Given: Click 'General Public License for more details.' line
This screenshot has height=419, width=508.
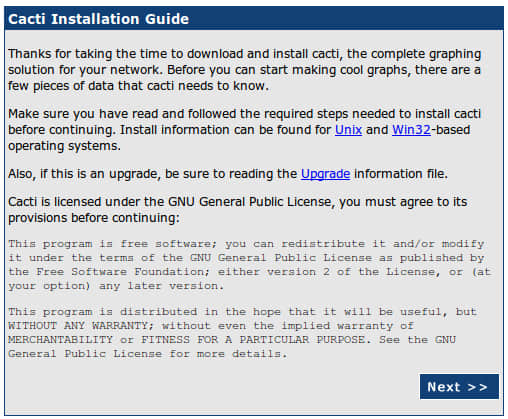Looking at the screenshot, I should [147, 354].
